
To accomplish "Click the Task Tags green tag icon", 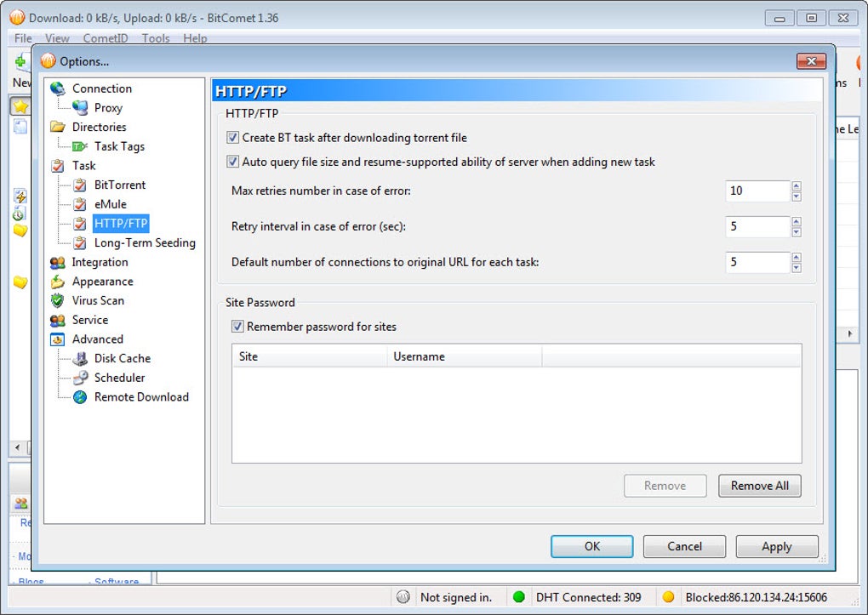I will 80,146.
